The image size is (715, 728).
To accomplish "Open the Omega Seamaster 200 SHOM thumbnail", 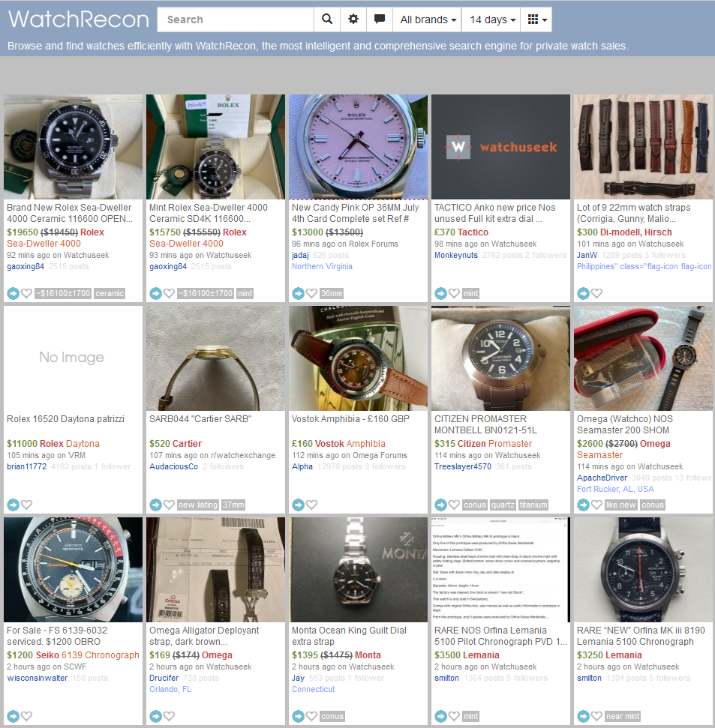I will point(643,358).
